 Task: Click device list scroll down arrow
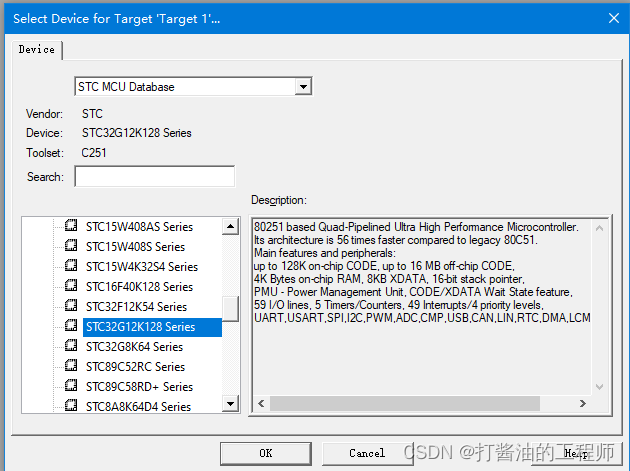(230, 403)
